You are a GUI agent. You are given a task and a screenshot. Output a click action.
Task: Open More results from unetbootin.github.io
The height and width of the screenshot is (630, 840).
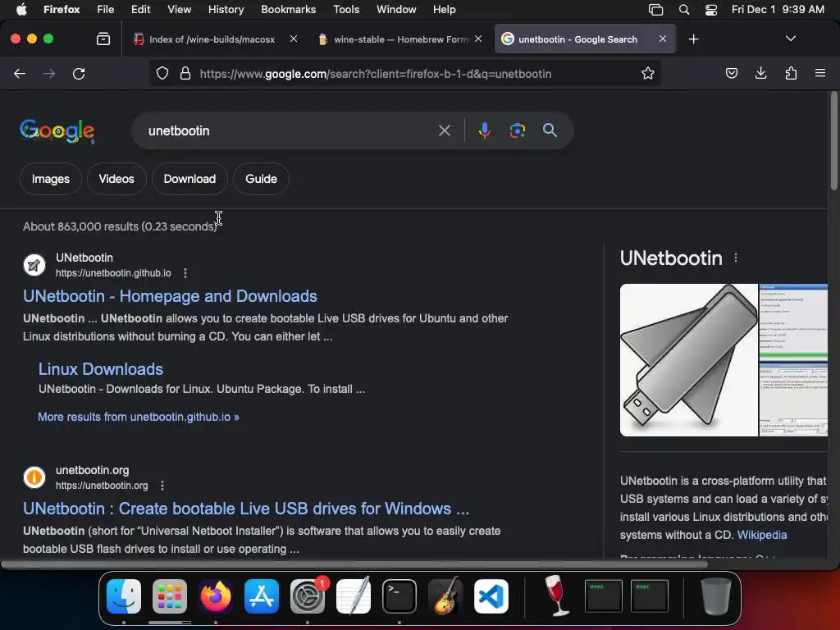tap(138, 417)
